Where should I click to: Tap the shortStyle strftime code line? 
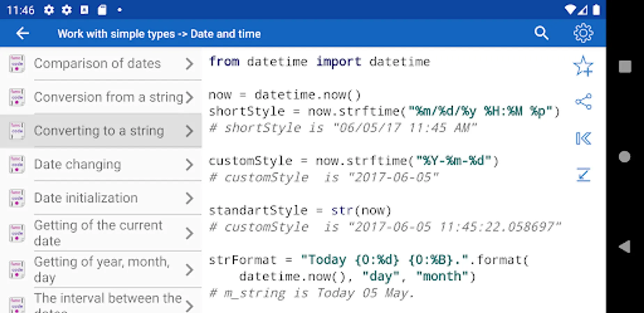(383, 112)
